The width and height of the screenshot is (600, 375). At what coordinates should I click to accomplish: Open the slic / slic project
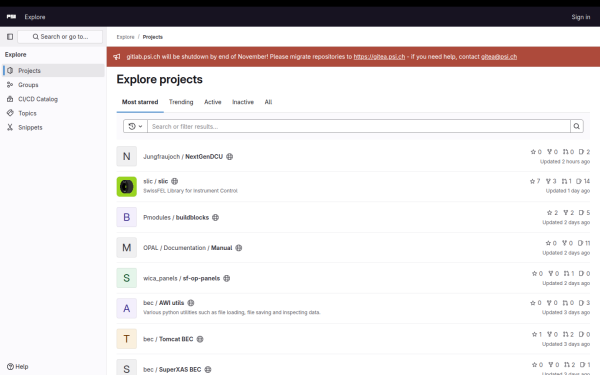(156, 181)
